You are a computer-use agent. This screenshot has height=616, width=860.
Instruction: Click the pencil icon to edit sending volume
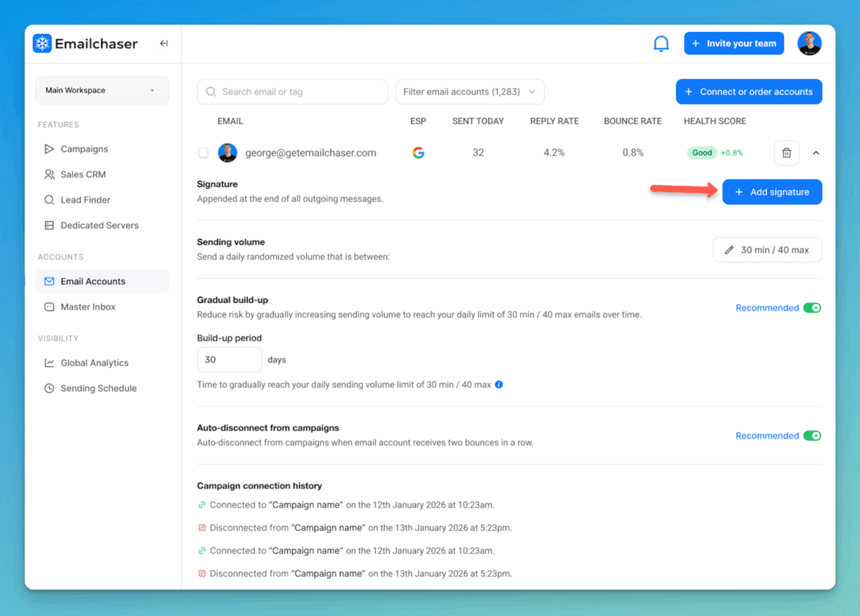point(729,250)
